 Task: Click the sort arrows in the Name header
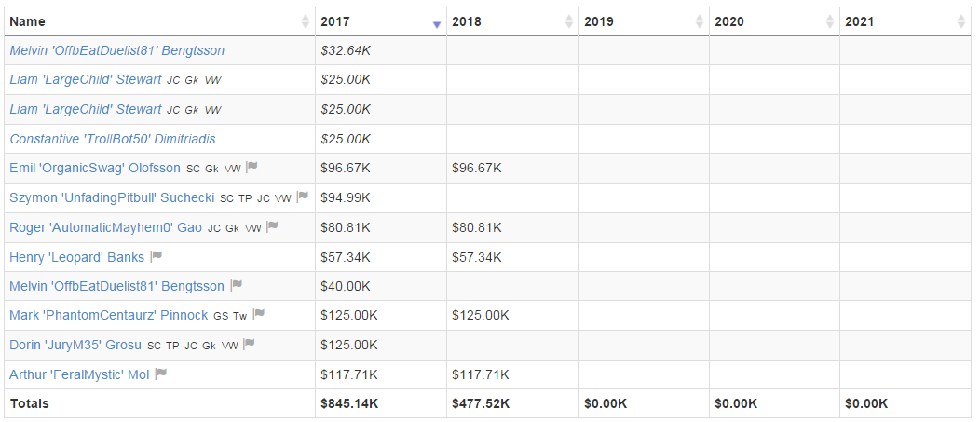tap(306, 21)
